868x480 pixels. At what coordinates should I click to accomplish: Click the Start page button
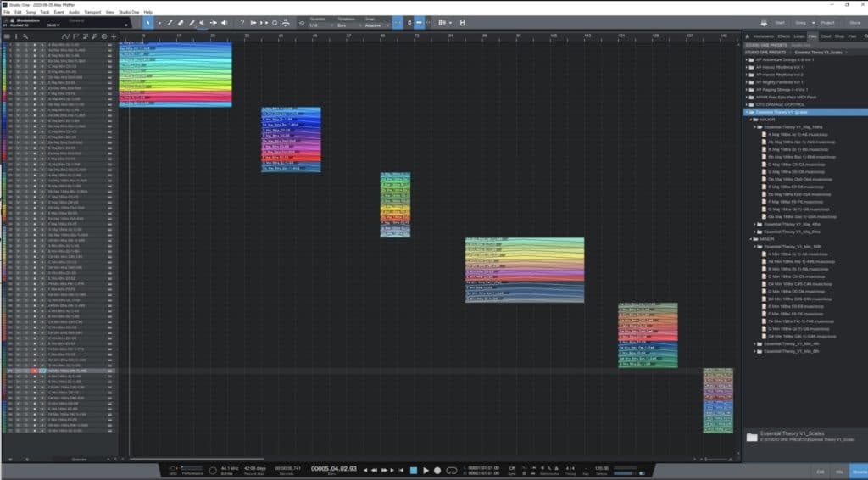tap(780, 23)
